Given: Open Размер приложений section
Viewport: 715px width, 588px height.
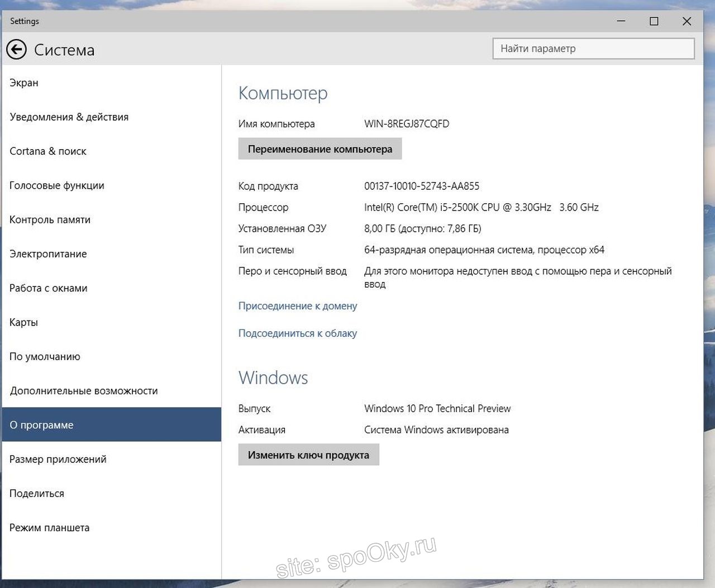Looking at the screenshot, I should tap(112, 459).
